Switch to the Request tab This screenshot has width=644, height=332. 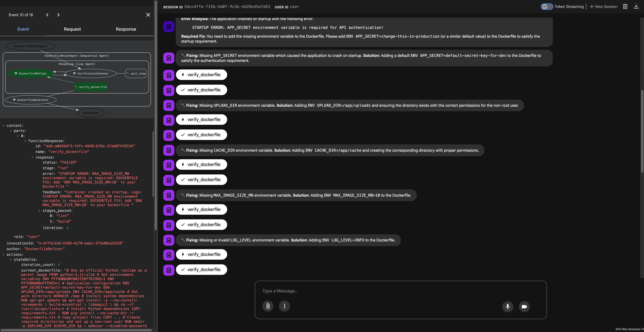pos(72,29)
